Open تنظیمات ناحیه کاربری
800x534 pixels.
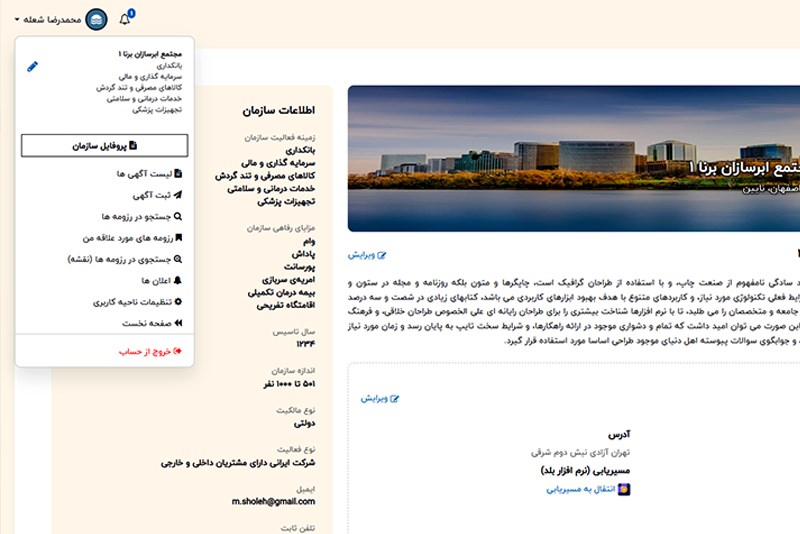coord(137,302)
